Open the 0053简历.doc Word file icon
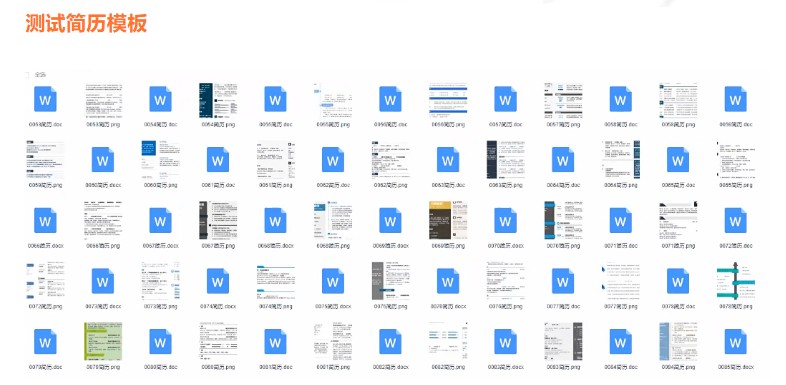Screen dimensions: 786x385 (45, 99)
